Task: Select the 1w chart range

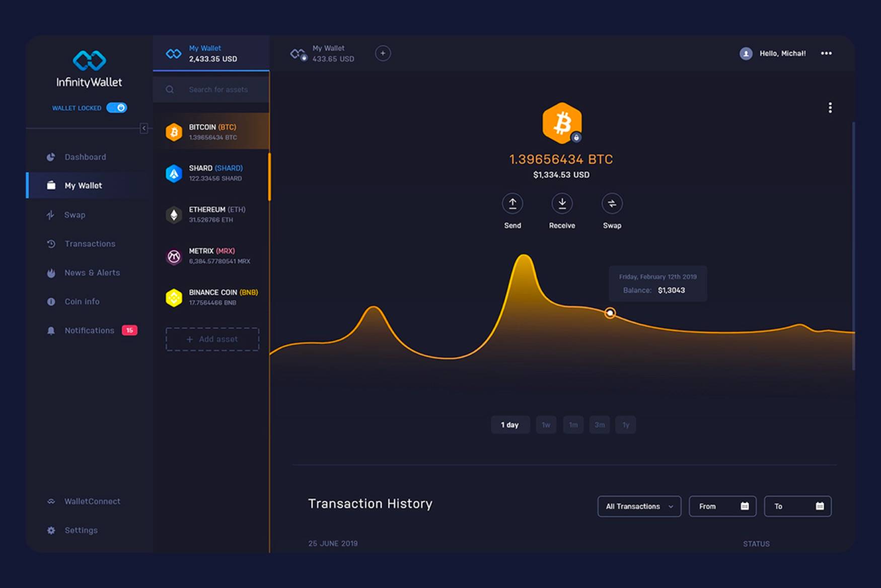Action: coord(546,425)
